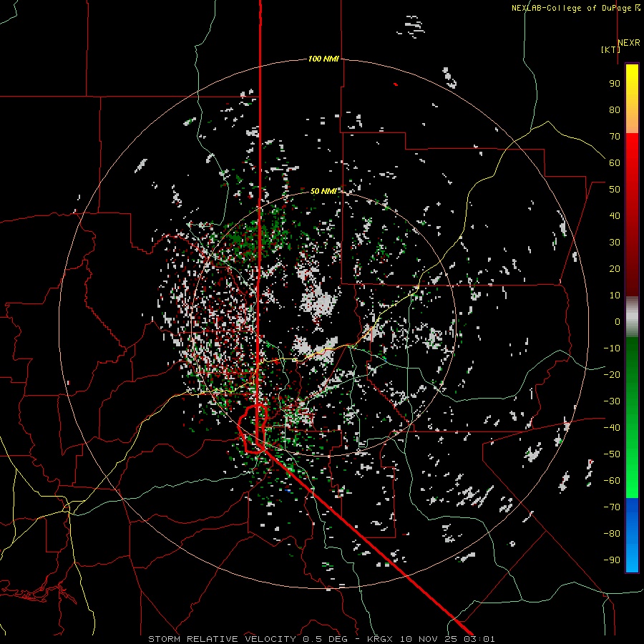The image size is (644, 644).
Task: Select the gray zero band of velocity scale
Action: 632,317
